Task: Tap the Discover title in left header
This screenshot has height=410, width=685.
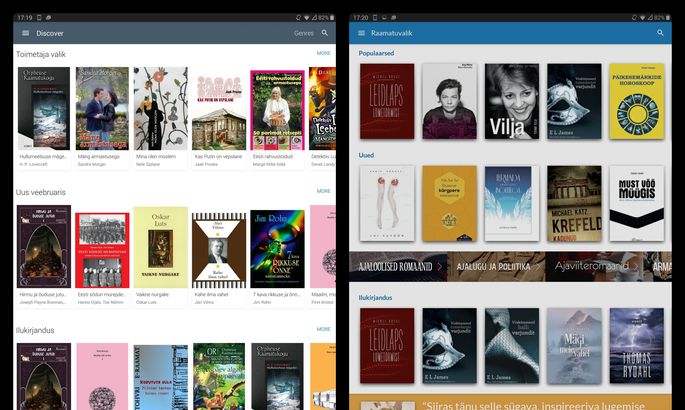Action: [50, 33]
